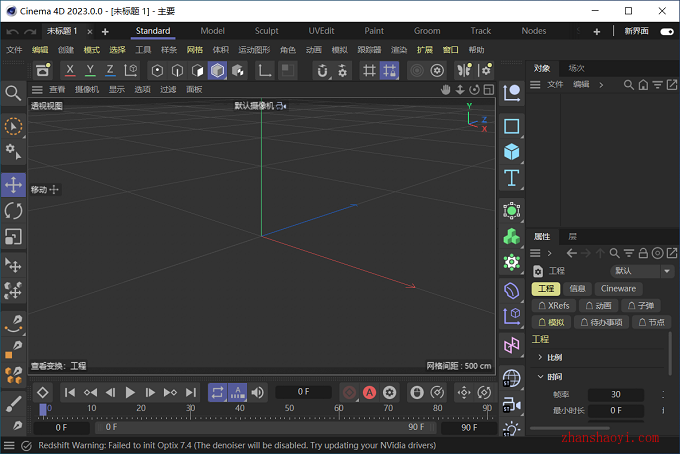Open the render view clapperboard icon
Screen dimensions: 680x454
(42, 70)
